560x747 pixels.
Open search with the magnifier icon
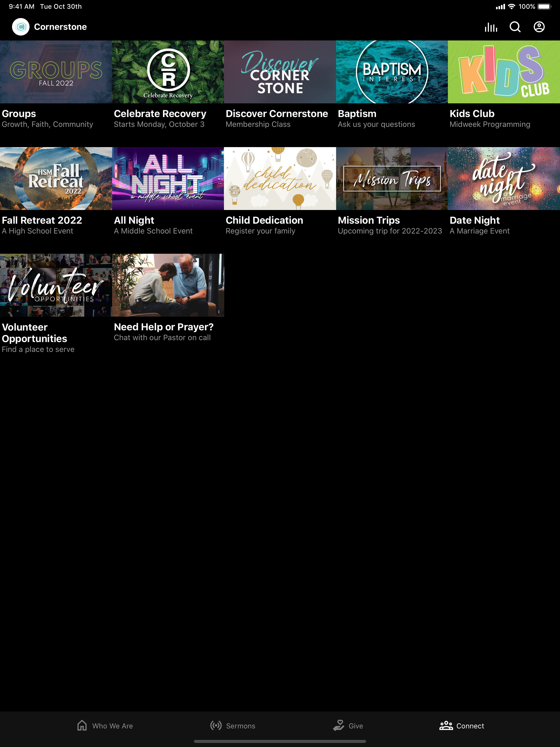[515, 27]
